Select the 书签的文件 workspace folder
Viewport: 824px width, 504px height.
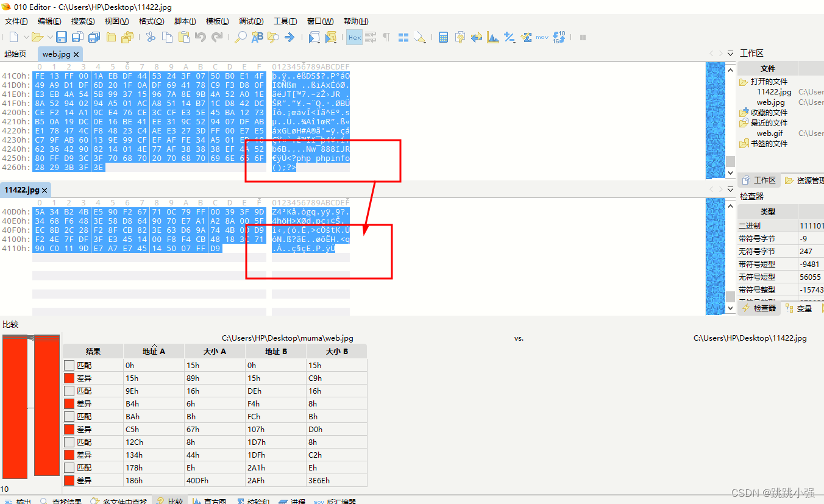(x=764, y=144)
